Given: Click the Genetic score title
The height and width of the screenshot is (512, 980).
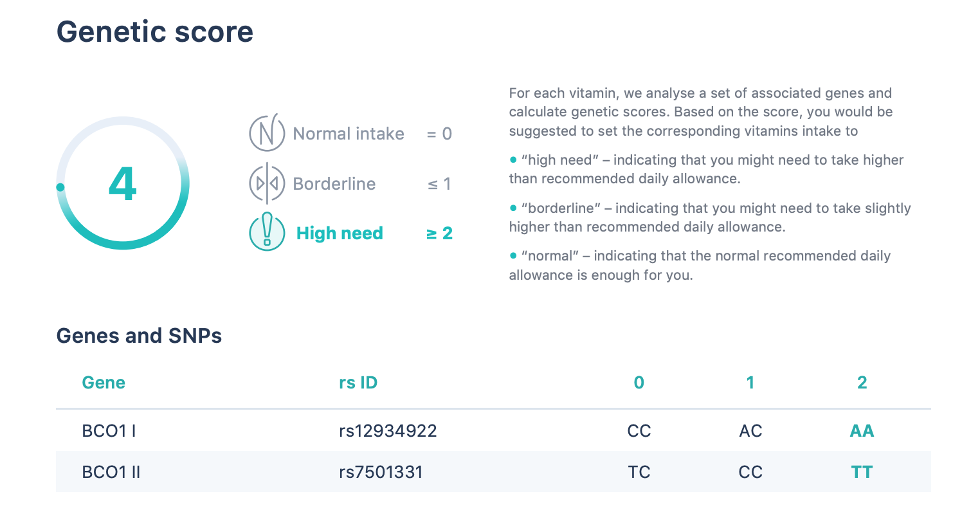Looking at the screenshot, I should 155,32.
